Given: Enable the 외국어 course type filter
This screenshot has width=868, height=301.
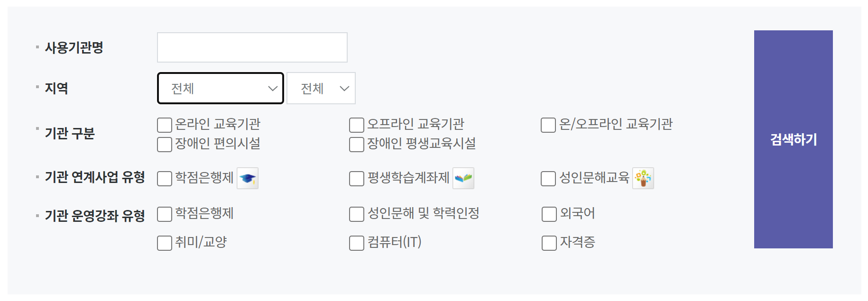Looking at the screenshot, I should click(548, 214).
